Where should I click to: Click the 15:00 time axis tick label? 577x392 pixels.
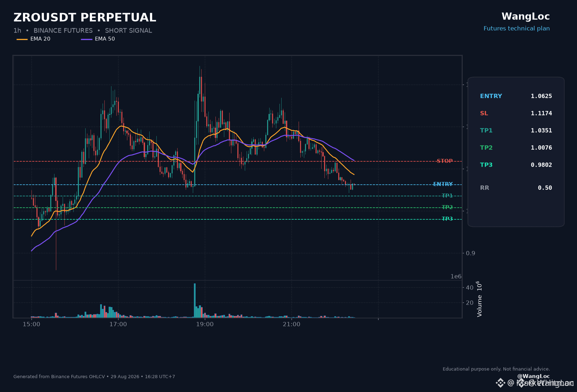pos(31,324)
